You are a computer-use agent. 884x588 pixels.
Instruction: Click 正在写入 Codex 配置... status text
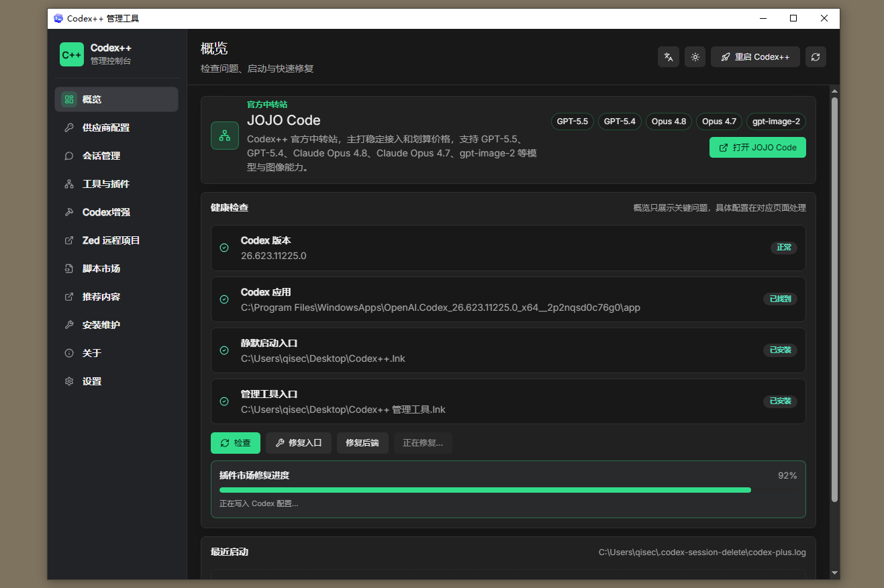(x=258, y=503)
